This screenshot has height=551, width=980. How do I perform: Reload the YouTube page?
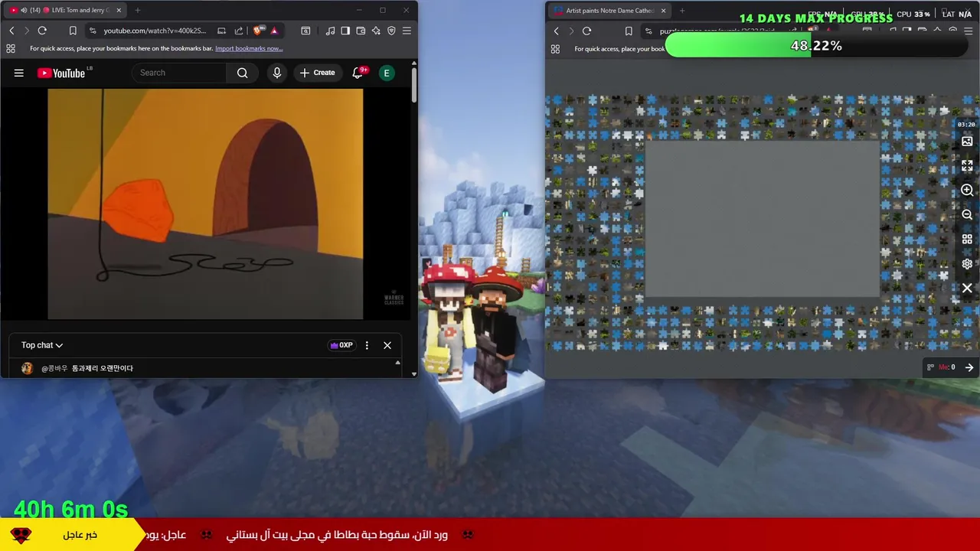click(42, 31)
